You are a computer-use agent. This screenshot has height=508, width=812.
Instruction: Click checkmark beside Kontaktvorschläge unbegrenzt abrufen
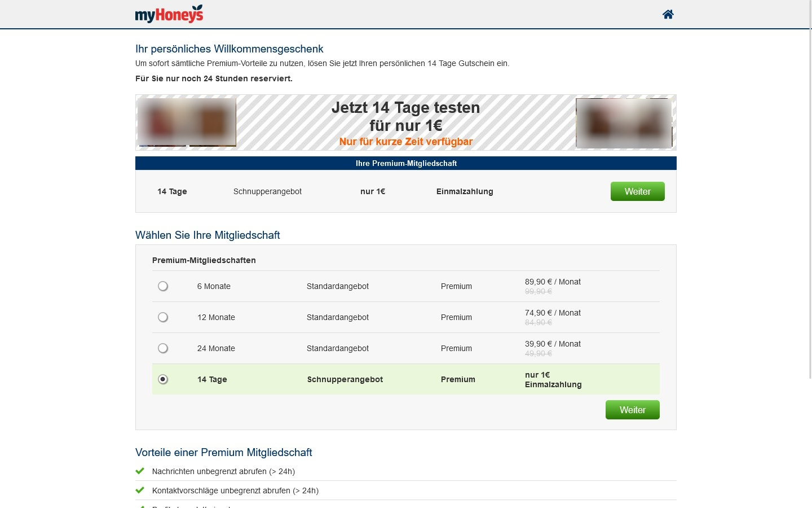coord(140,490)
